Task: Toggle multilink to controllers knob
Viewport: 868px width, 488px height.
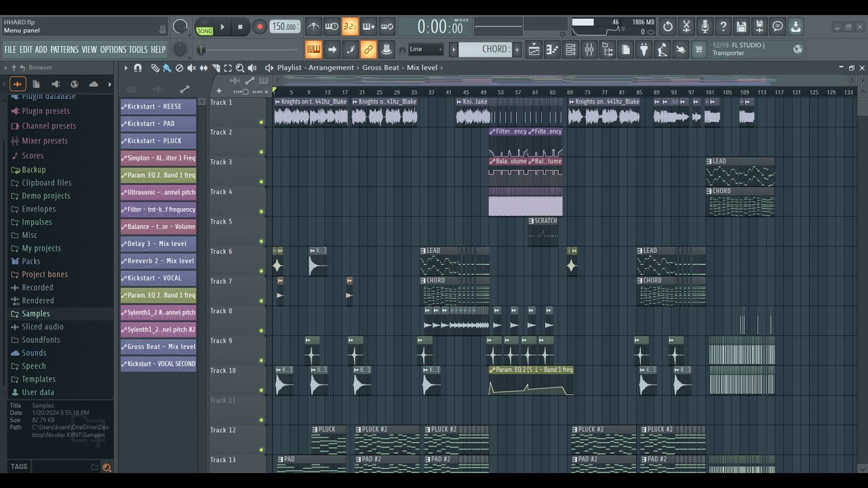Action: pyautogui.click(x=387, y=49)
